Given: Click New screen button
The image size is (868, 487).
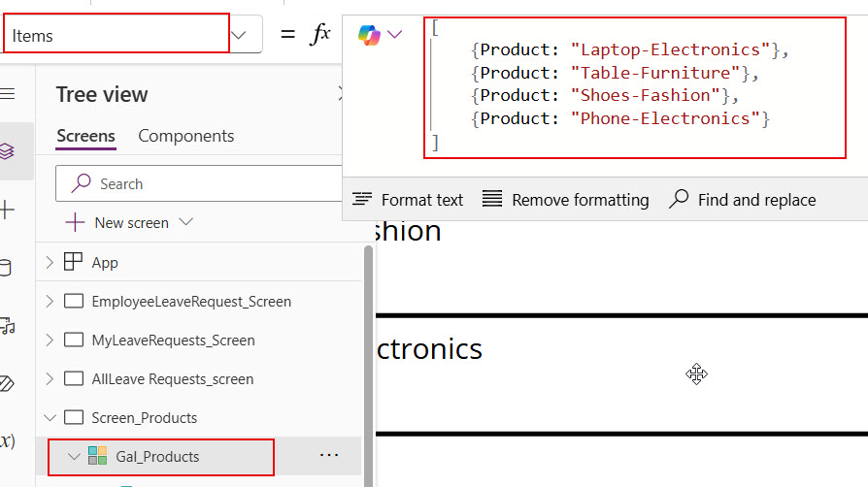Looking at the screenshot, I should pyautogui.click(x=117, y=222).
